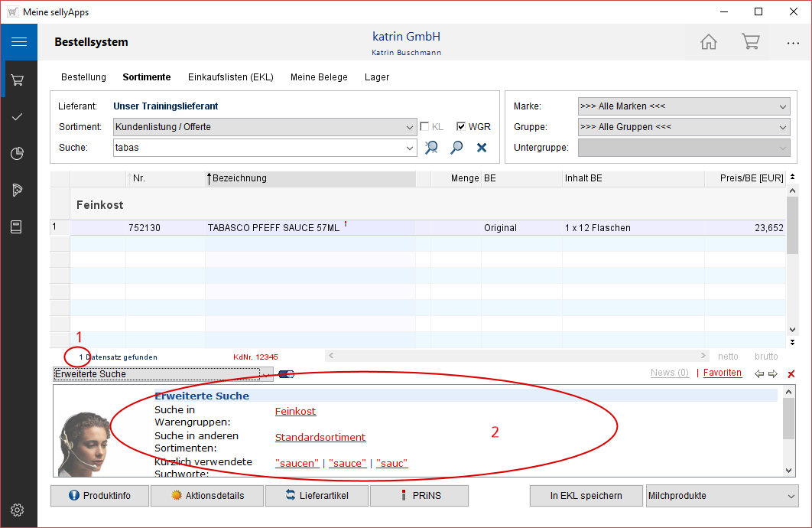Follow the Standardsortiment link
The width and height of the screenshot is (812, 528).
point(320,438)
